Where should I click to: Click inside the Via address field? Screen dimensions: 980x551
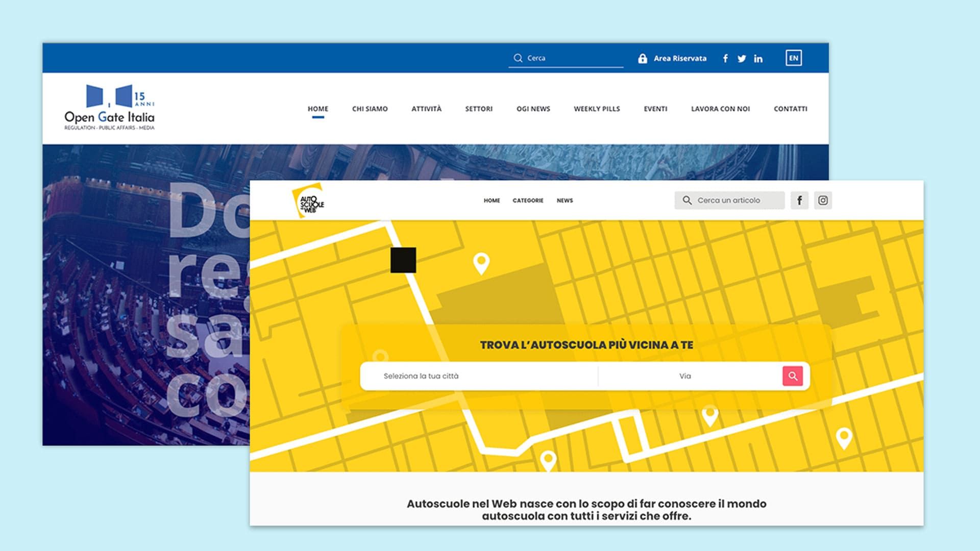click(x=687, y=376)
